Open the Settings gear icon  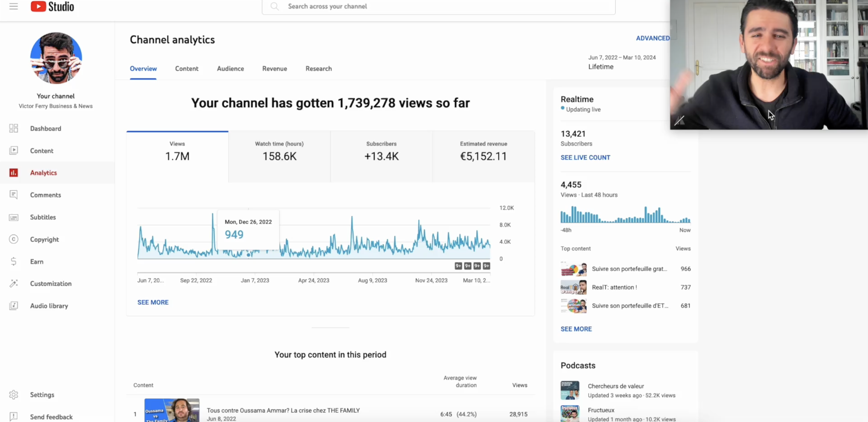(14, 394)
